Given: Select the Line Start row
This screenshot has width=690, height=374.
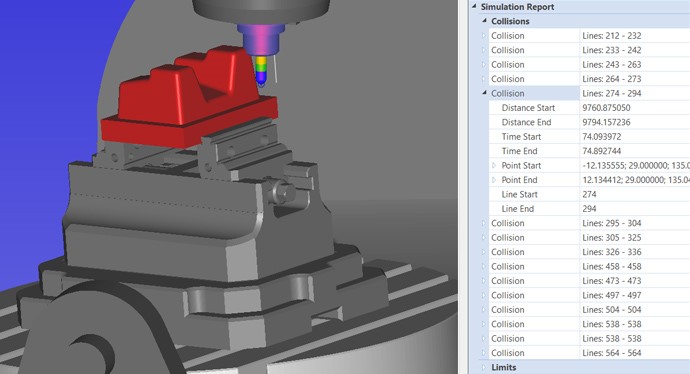Looking at the screenshot, I should coord(589,194).
